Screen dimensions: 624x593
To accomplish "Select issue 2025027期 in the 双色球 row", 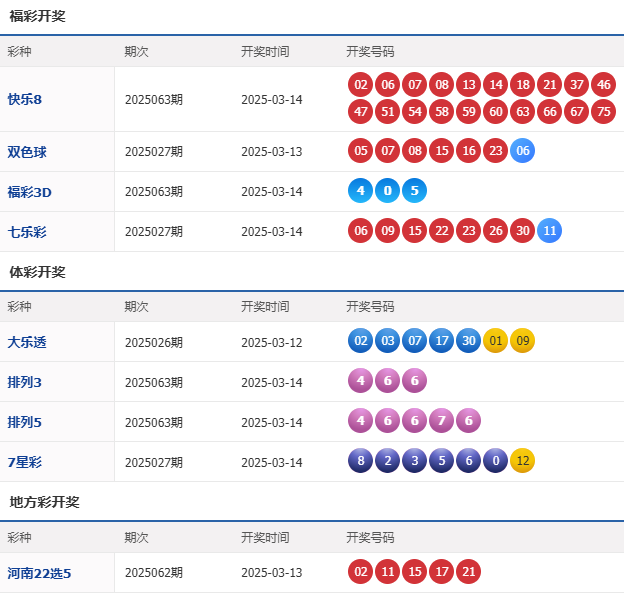I will pyautogui.click(x=154, y=152).
